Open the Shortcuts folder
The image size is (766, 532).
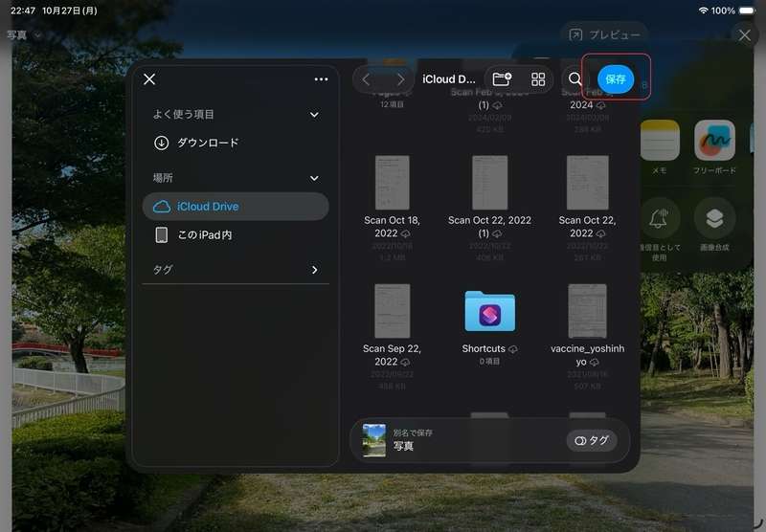click(x=489, y=311)
